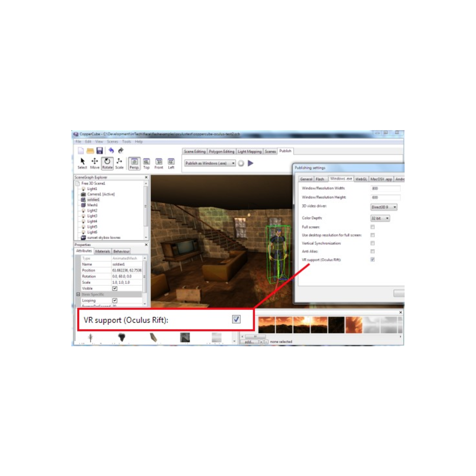Enable the Anti Alias option
Viewport: 476px width, 476px height.
click(x=373, y=251)
